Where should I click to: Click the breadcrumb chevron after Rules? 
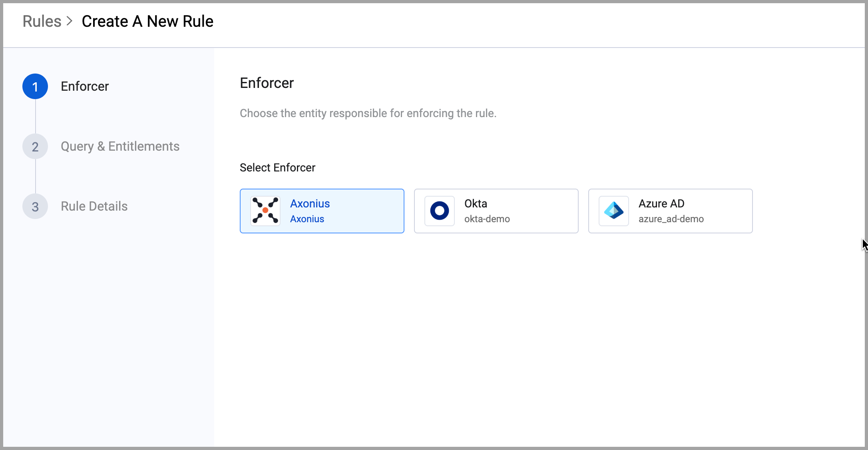(x=70, y=21)
